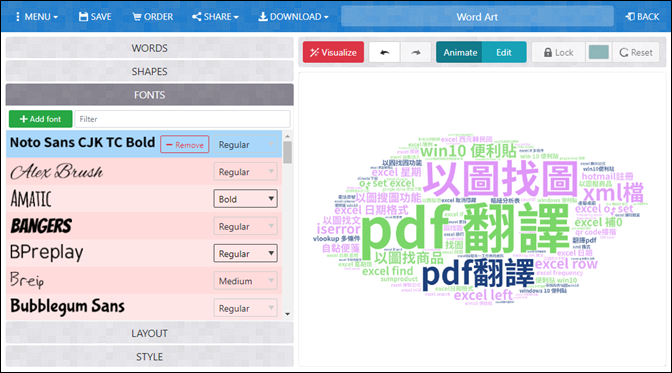672x373 pixels.
Task: Click the dark blue 'pdf翻譯' word
Action: coord(478,275)
